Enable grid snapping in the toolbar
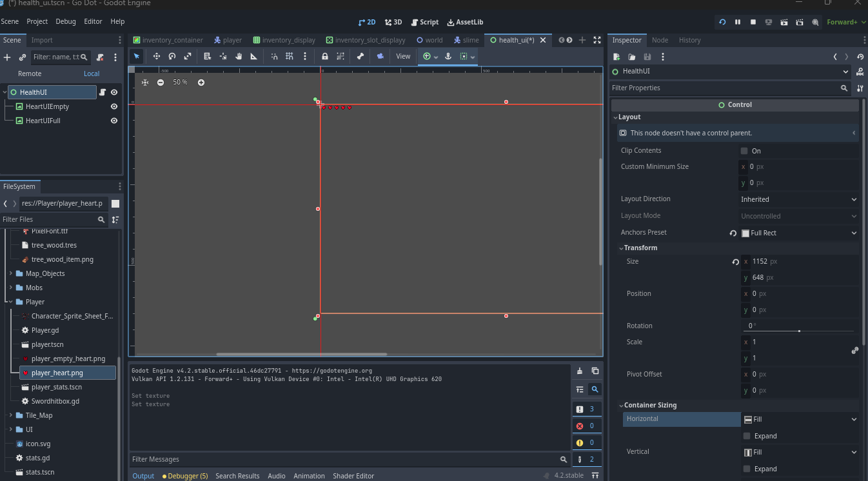The height and width of the screenshot is (481, 868). coord(290,56)
